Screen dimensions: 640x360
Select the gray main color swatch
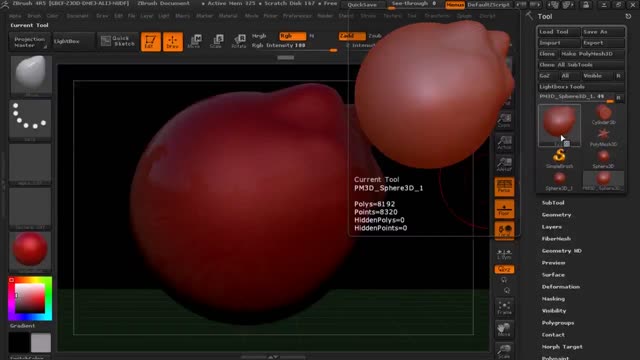pos(41,342)
